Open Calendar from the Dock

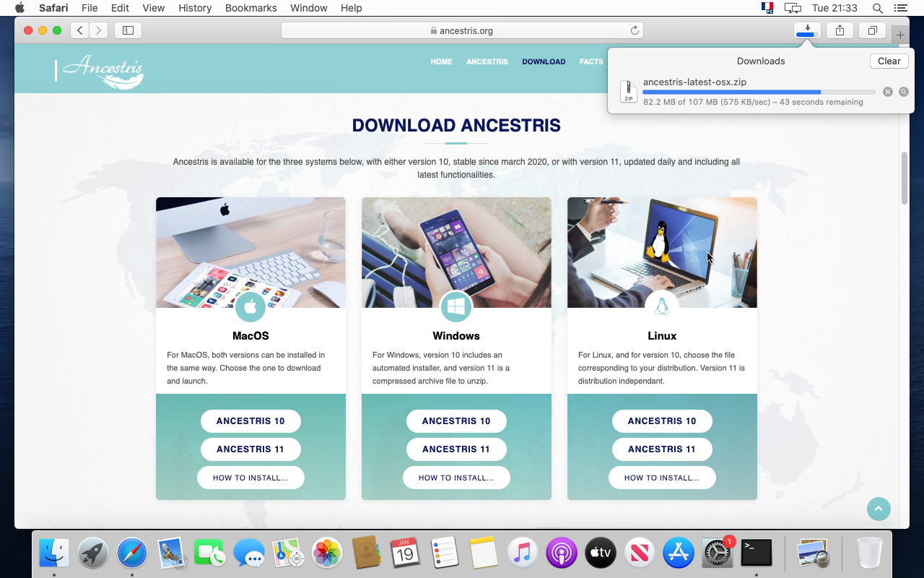pyautogui.click(x=405, y=553)
